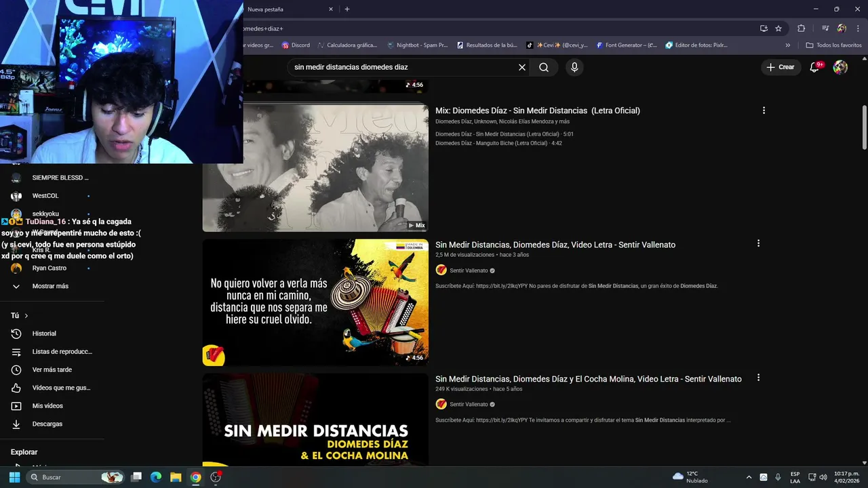Open a new browser tab with plus

pos(347,9)
